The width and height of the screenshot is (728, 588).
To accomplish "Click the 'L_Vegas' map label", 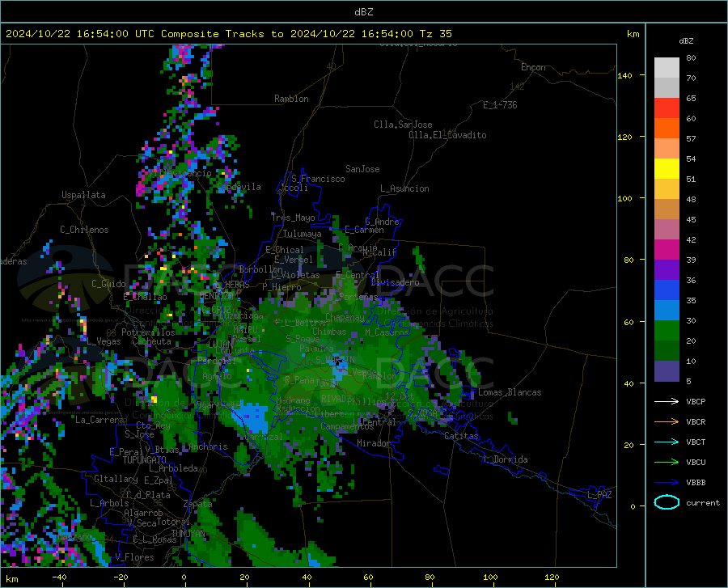I will 104,341.
